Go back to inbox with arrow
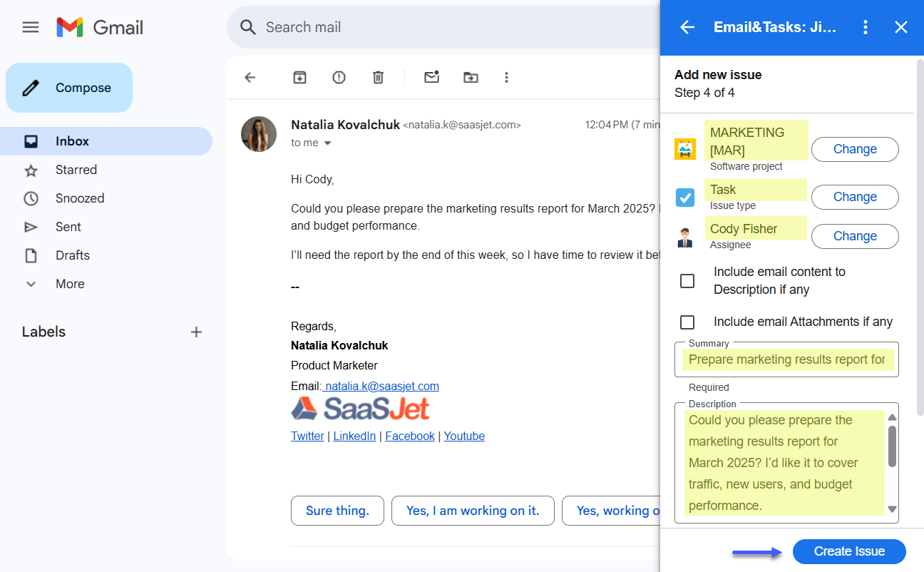The height and width of the screenshot is (572, 924). tap(250, 77)
